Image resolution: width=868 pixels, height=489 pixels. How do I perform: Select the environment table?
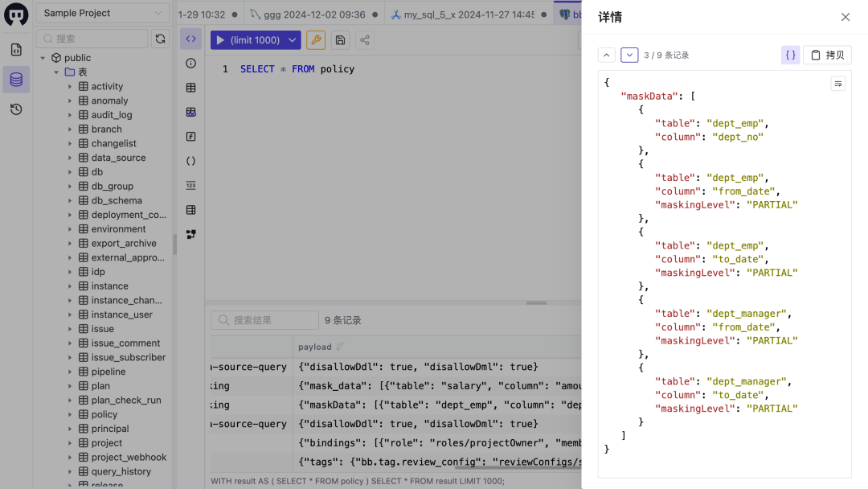click(x=118, y=228)
